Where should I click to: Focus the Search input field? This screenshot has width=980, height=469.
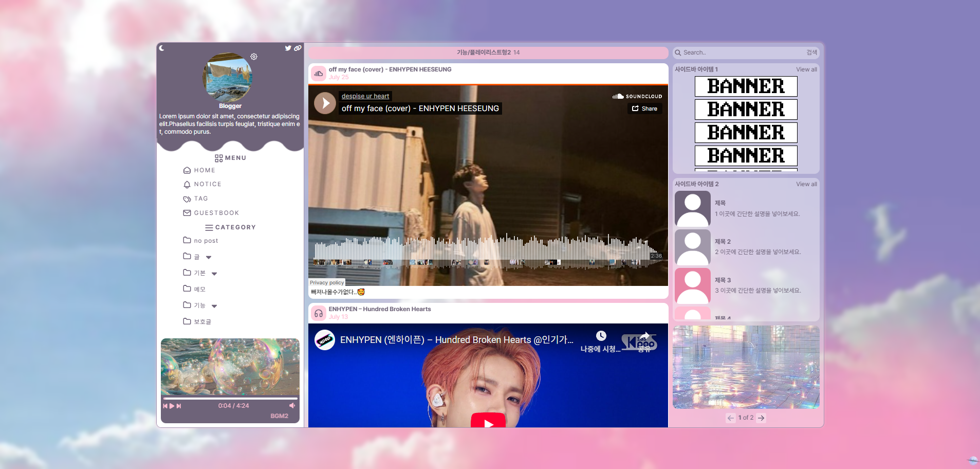[743, 52]
